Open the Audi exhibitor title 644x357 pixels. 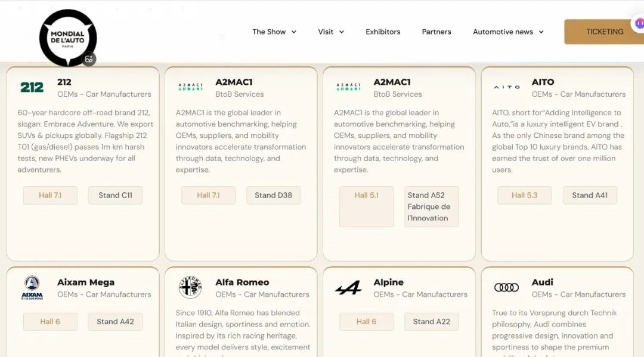tap(542, 282)
